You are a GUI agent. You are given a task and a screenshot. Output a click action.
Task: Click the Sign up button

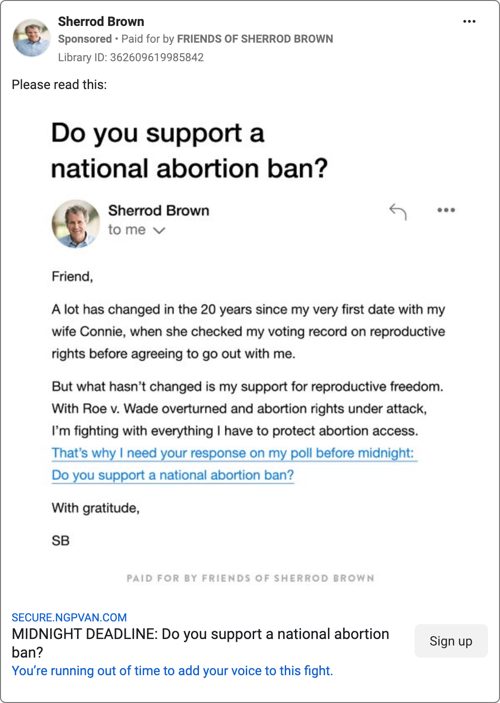451,641
